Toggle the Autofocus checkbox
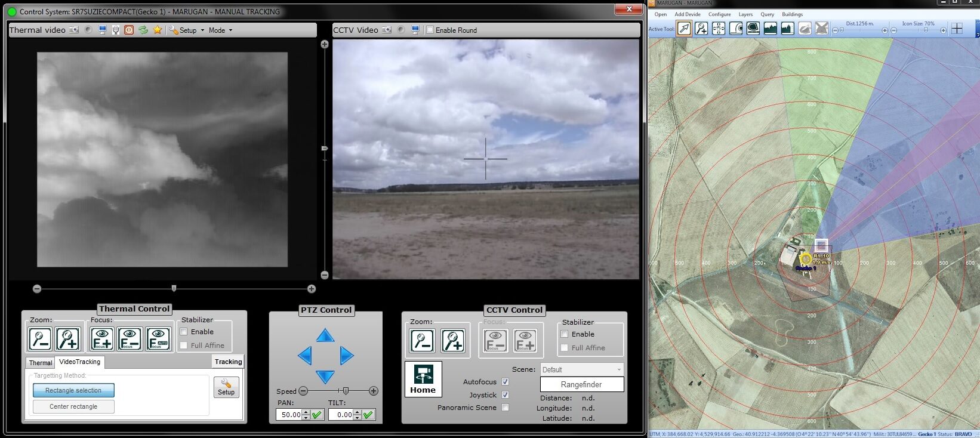This screenshot has width=980, height=438. (x=505, y=382)
